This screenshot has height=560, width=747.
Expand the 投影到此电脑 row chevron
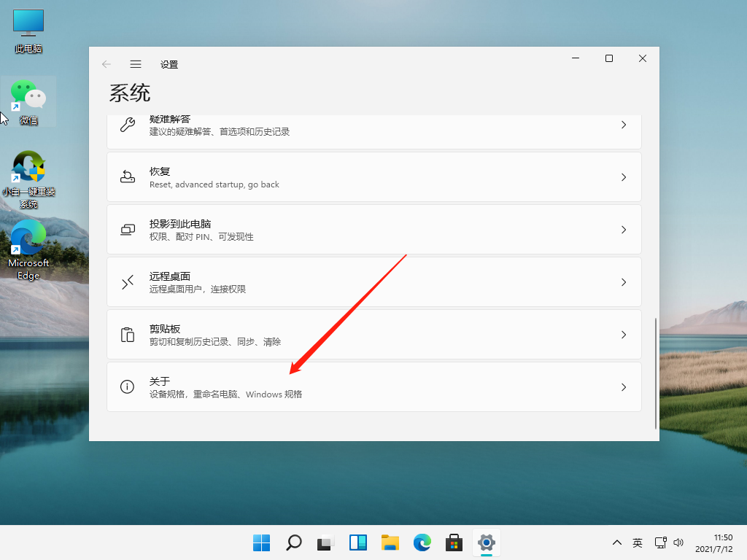(x=624, y=230)
